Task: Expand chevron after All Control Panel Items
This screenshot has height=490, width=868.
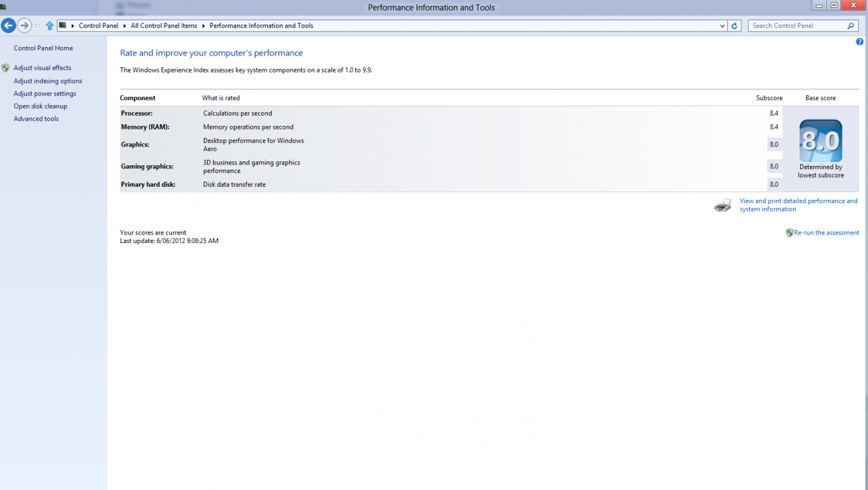Action: (x=203, y=25)
